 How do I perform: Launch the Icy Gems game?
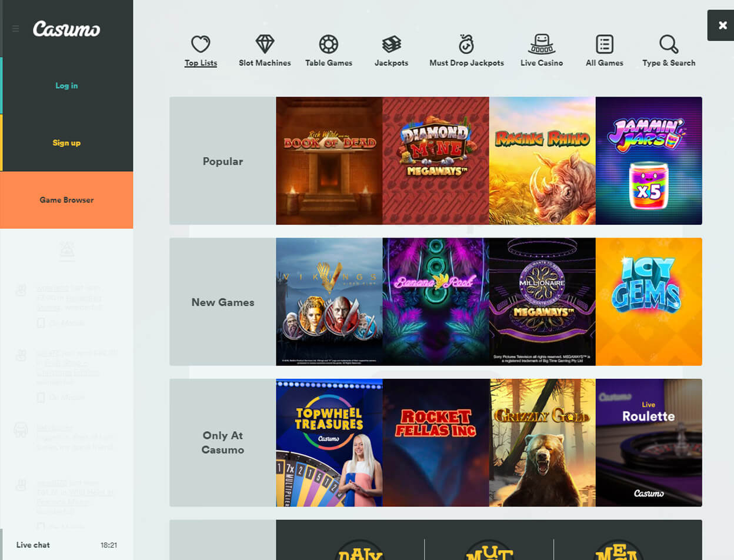(649, 302)
